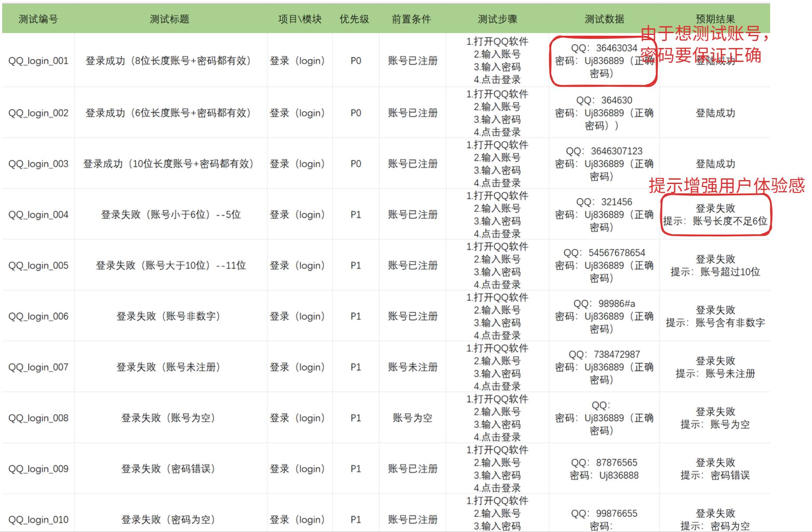Select the 测试步骤 column header
Viewport: 812px width, 532px height.
tap(498, 19)
